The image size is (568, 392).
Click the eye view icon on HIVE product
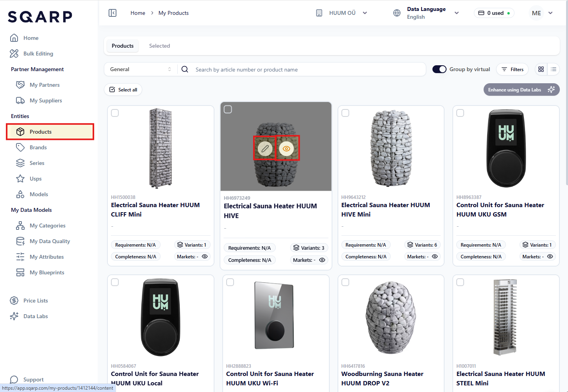coord(287,148)
